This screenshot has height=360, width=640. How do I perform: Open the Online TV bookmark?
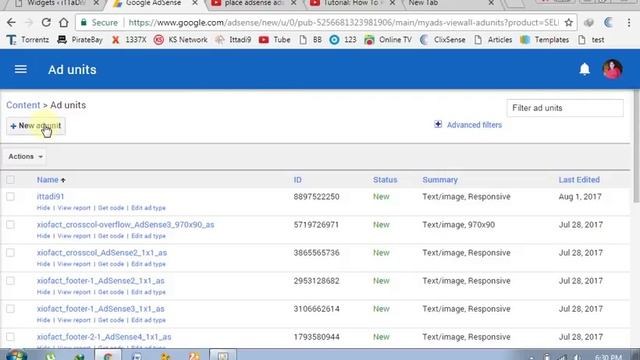click(388, 40)
